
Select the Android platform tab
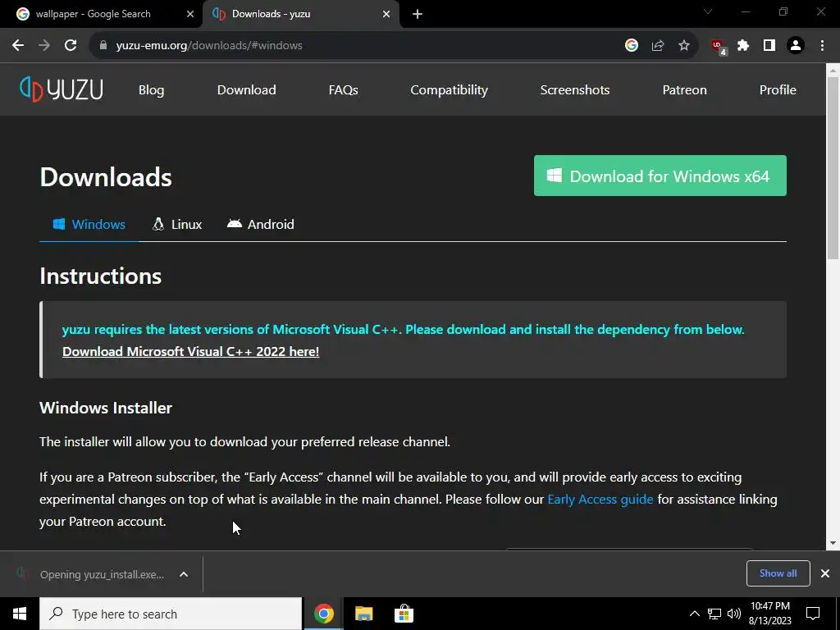[260, 225]
